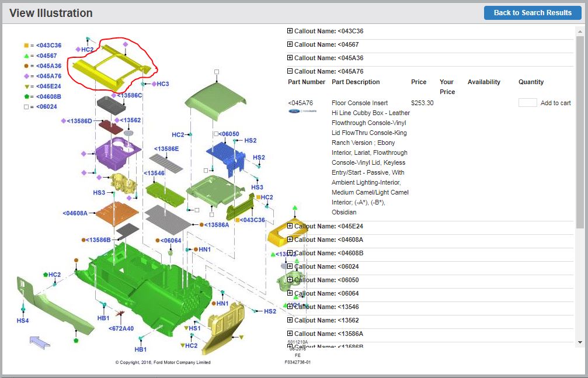The width and height of the screenshot is (588, 378).
Task: Open the <043C36 legend link
Action: click(48, 46)
